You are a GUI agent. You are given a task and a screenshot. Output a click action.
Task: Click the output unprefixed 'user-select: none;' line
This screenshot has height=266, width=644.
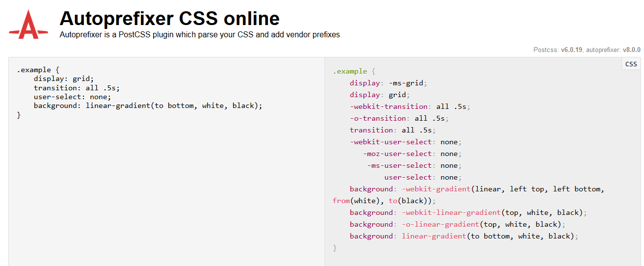423,177
